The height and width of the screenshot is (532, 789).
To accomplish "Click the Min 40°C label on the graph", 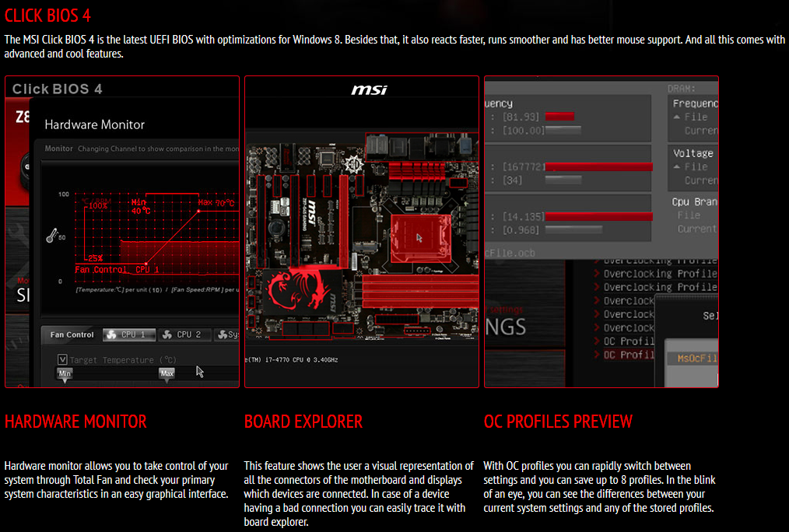I will coord(140,206).
